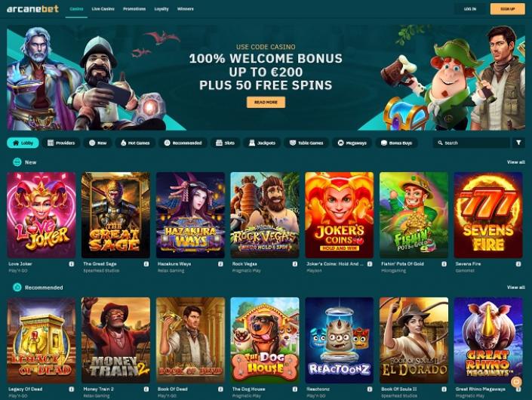The image size is (532, 400).
Task: Go to Promotions in the top menu
Action: coord(134,9)
